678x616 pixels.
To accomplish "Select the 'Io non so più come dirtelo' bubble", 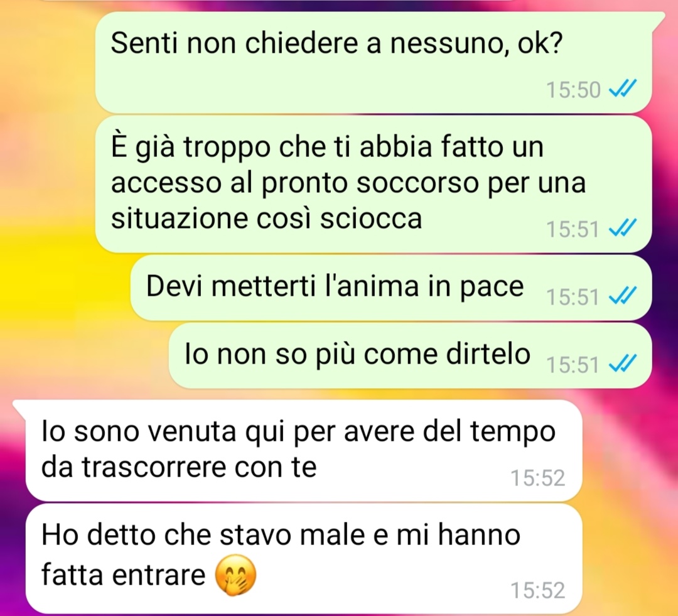I will click(411, 355).
